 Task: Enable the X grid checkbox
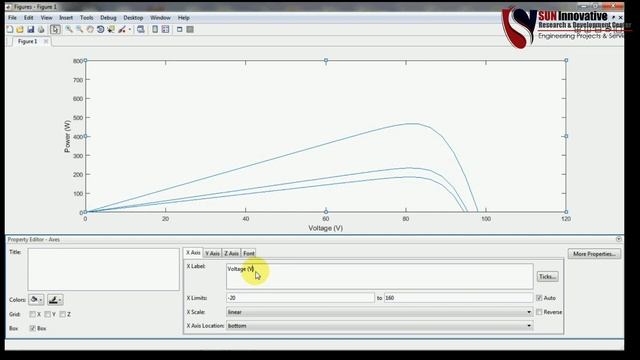tap(32, 314)
